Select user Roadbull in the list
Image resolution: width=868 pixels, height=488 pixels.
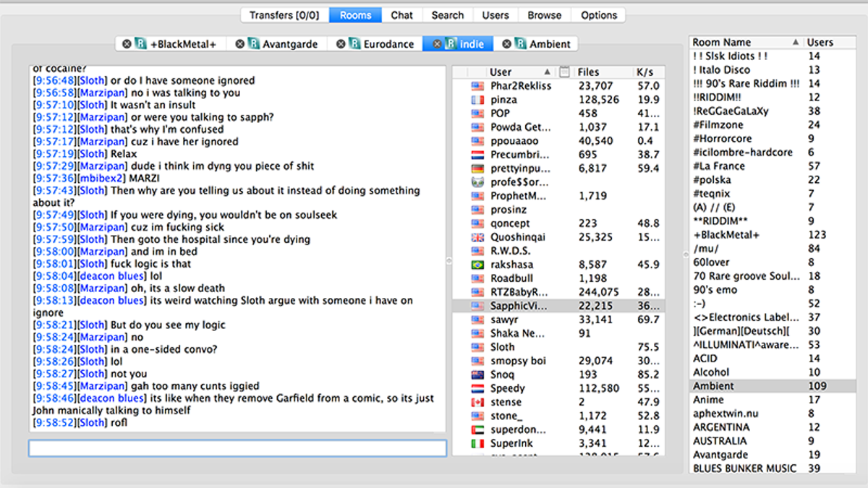558,278
